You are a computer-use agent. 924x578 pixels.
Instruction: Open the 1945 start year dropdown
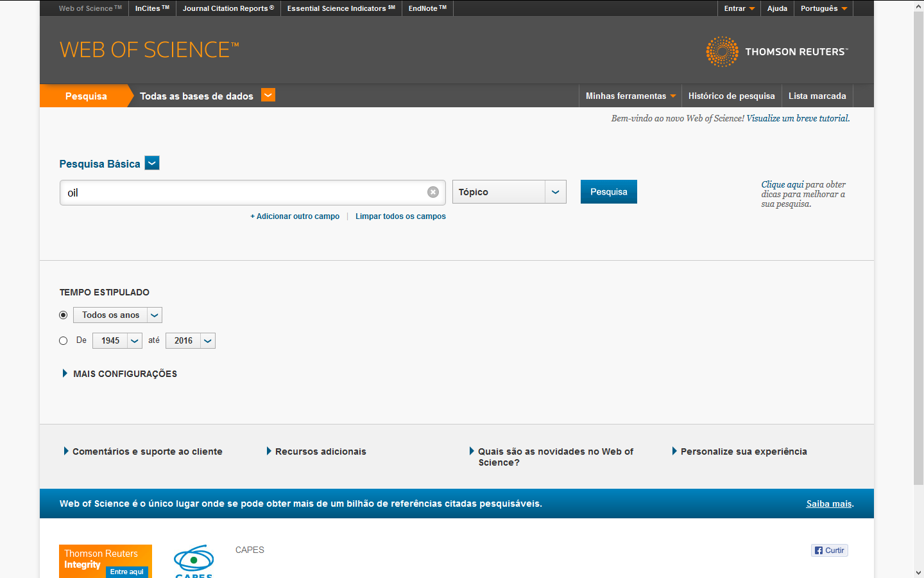(117, 340)
